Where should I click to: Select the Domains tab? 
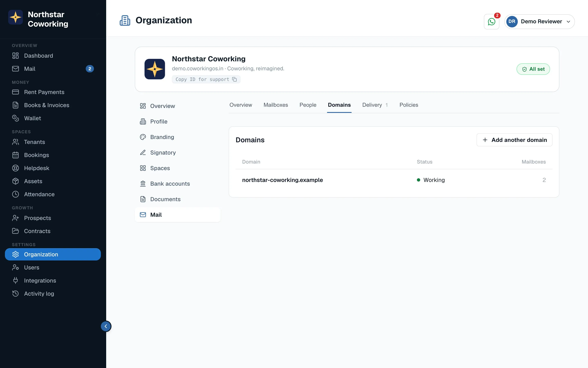point(339,105)
